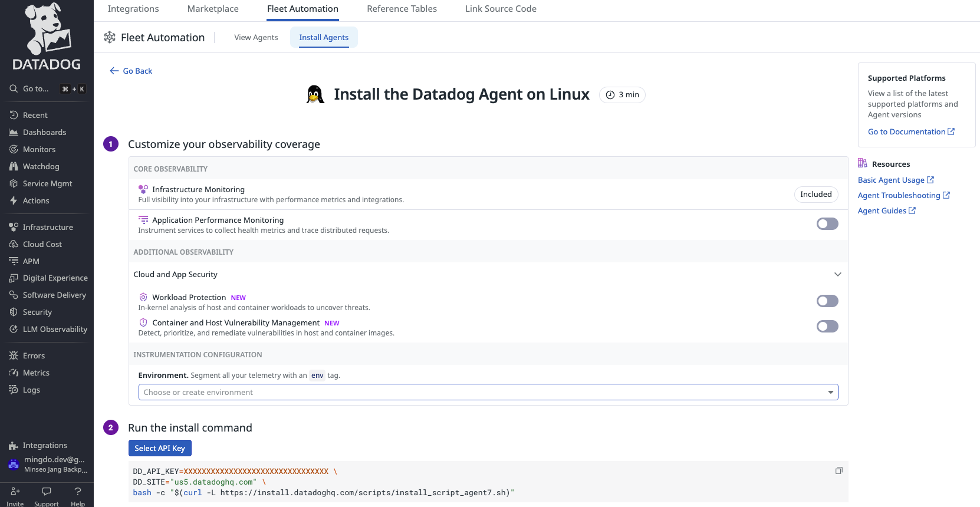
Task: Click the 'Infrastructure Monitoring' label
Action: pyautogui.click(x=198, y=189)
